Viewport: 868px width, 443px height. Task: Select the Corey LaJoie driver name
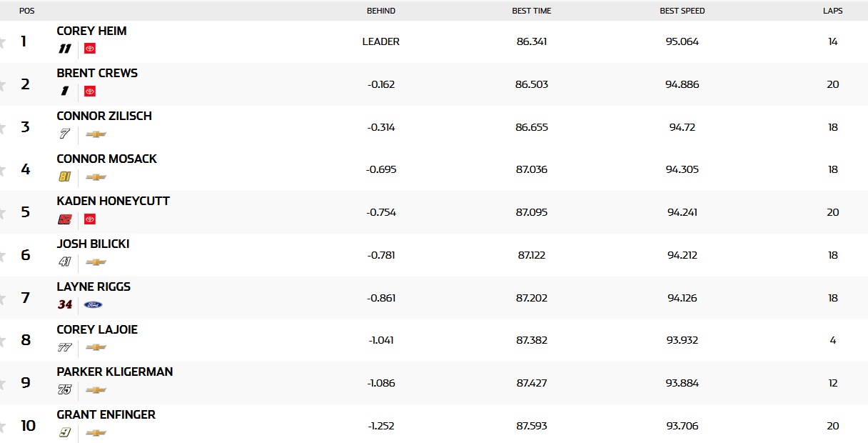(x=97, y=329)
